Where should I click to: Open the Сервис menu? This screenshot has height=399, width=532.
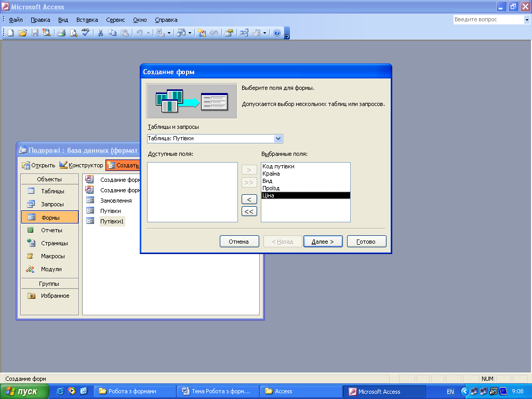point(115,20)
